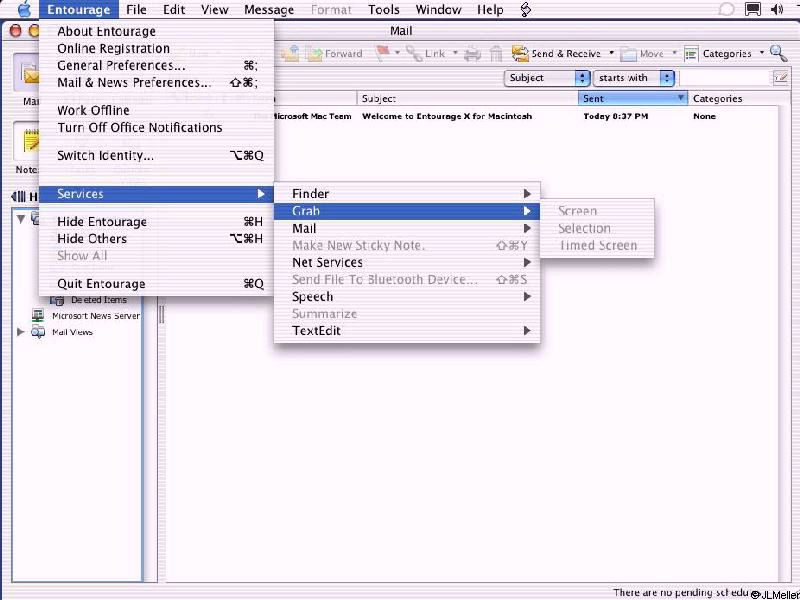Viewport: 800px width, 600px height.
Task: Sort by the Subject column header
Action: pos(467,98)
